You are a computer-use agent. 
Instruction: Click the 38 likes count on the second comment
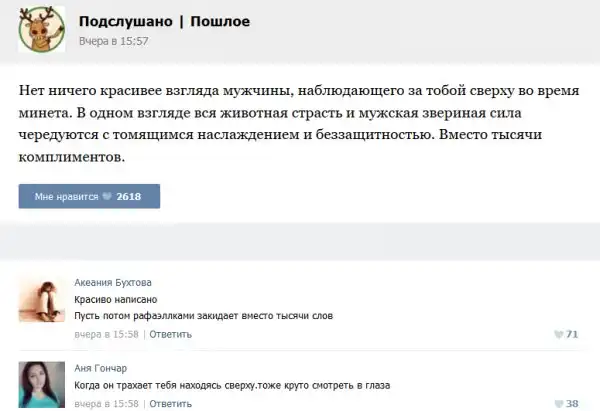(573, 404)
